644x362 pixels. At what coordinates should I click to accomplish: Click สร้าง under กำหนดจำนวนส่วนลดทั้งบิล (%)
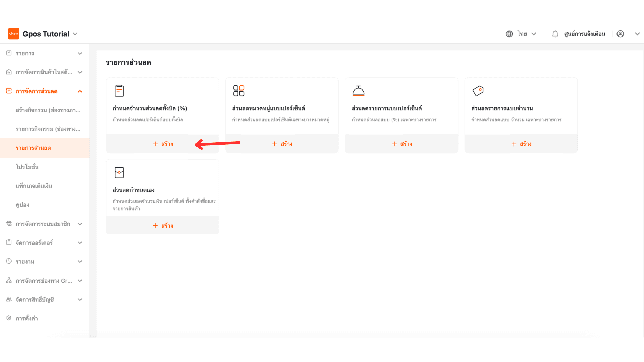tap(163, 144)
